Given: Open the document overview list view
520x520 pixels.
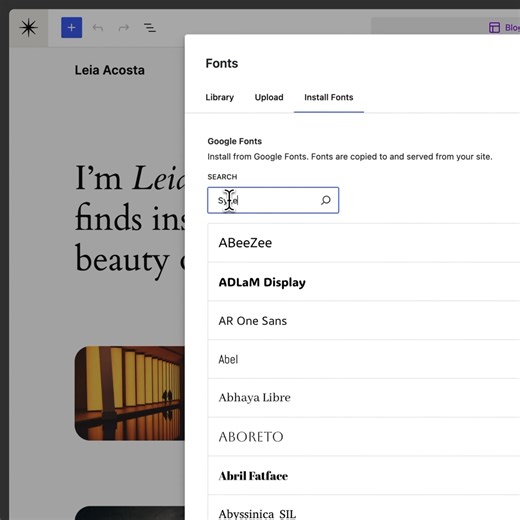Looking at the screenshot, I should tap(150, 28).
